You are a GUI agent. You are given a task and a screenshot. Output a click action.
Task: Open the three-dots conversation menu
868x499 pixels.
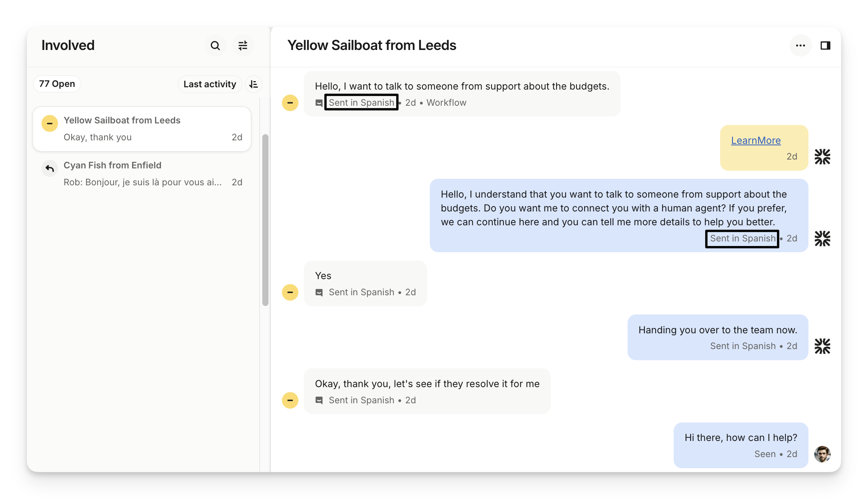(x=800, y=46)
